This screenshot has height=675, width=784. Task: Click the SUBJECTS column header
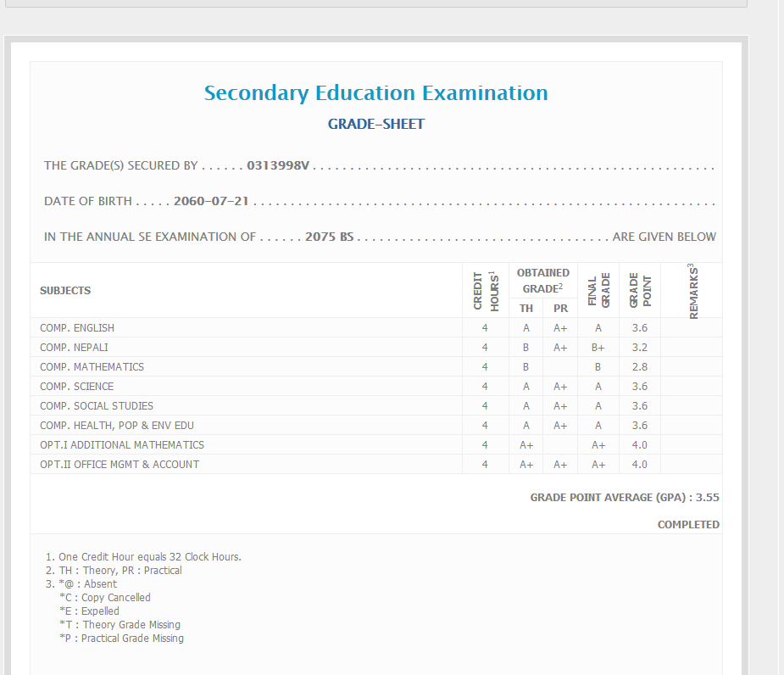(x=65, y=291)
